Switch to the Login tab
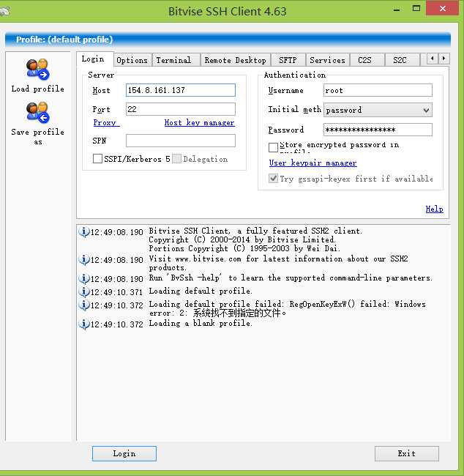Viewport: 464px width, 476px height. pyautogui.click(x=94, y=59)
